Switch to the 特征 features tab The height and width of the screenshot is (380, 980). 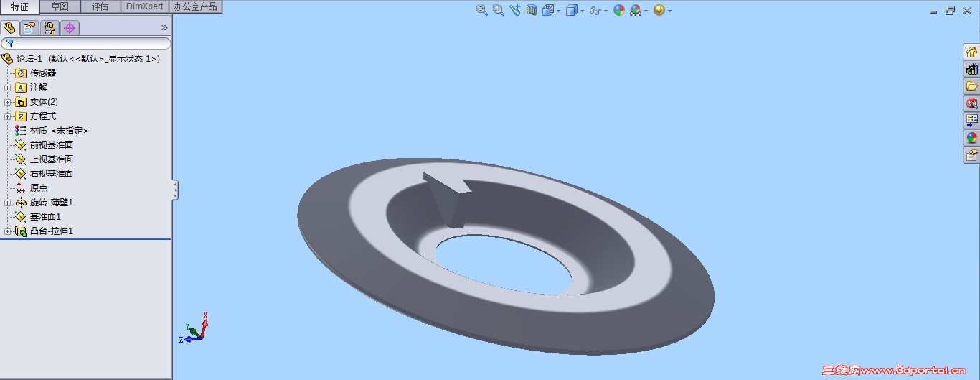[x=20, y=6]
